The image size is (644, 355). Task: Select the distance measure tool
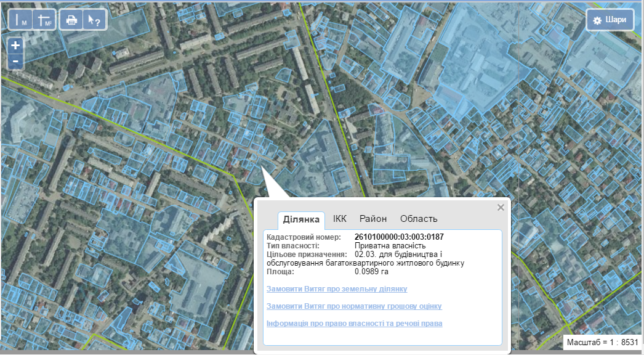pyautogui.click(x=20, y=20)
